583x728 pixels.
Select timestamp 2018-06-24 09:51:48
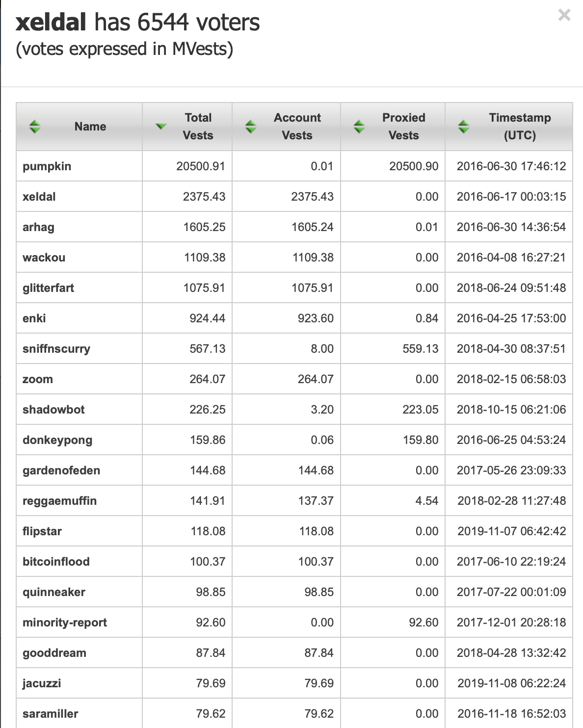511,288
